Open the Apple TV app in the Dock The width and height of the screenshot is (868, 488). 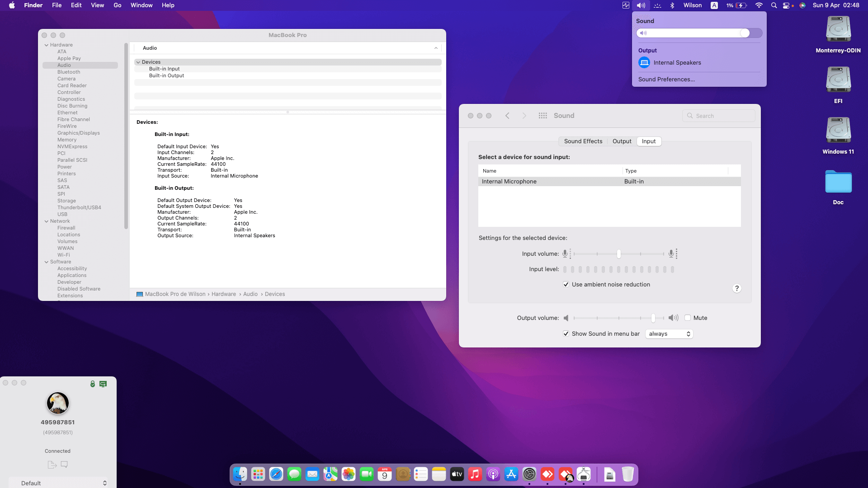pos(457,474)
